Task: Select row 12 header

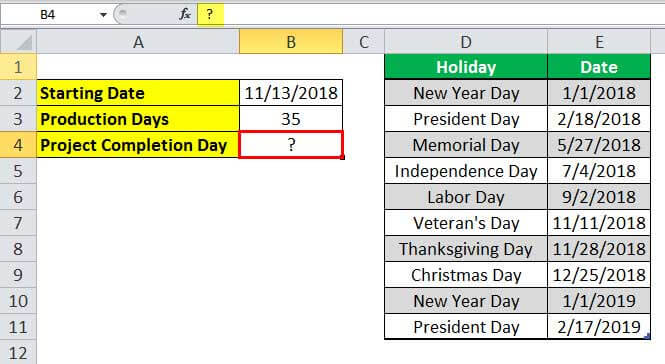Action: [x=18, y=353]
